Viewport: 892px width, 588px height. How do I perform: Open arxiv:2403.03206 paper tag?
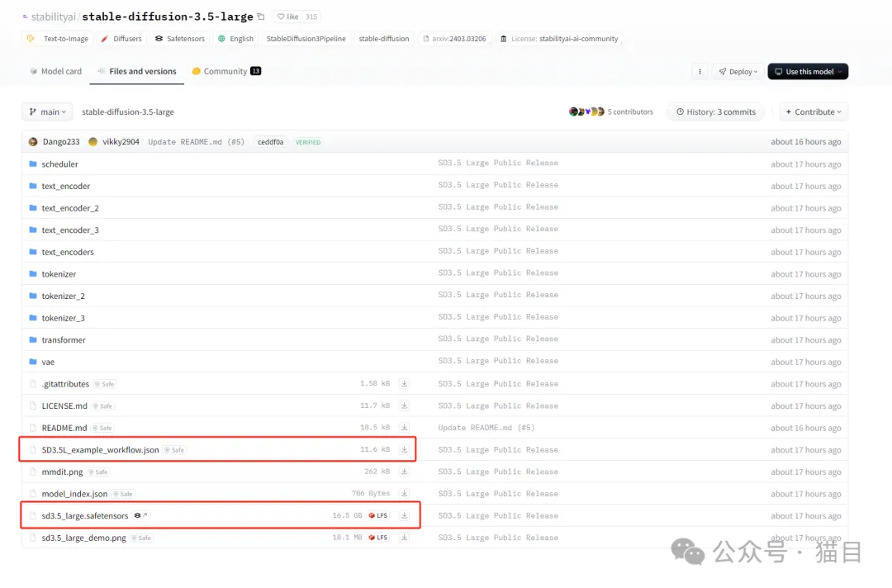454,39
